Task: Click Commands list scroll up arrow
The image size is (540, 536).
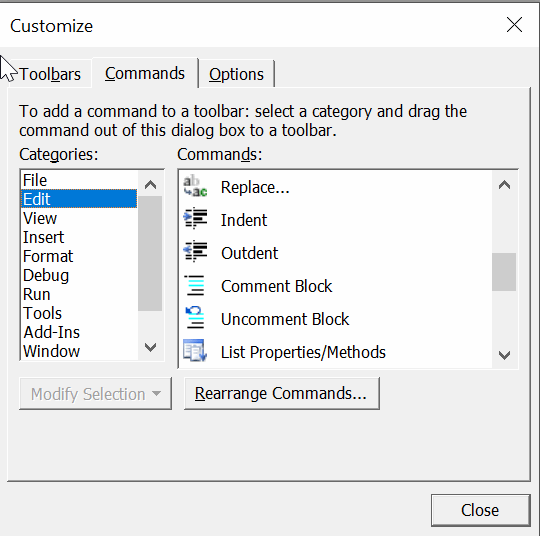Action: (x=504, y=185)
